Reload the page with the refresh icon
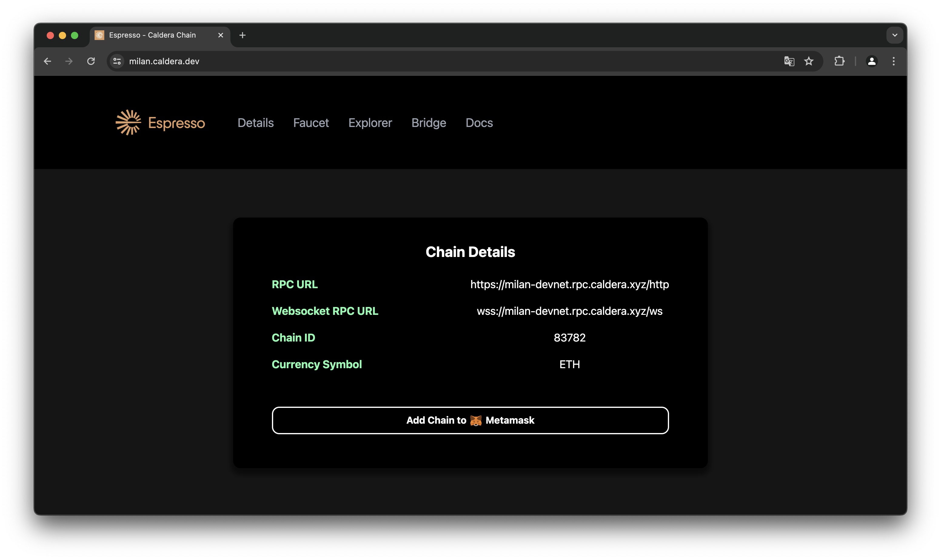This screenshot has width=941, height=560. (x=91, y=61)
